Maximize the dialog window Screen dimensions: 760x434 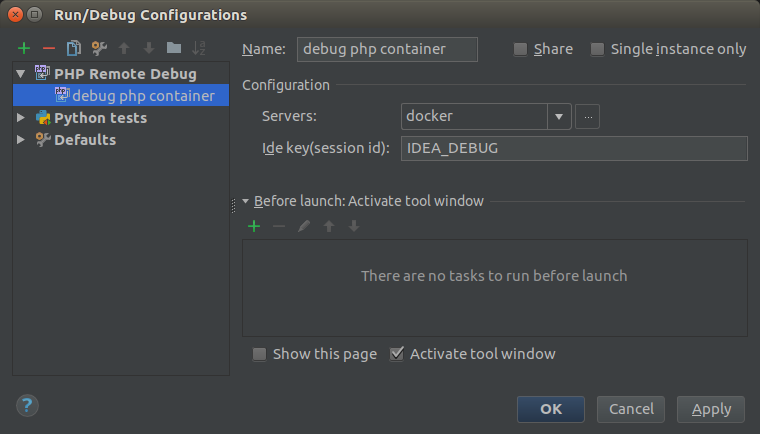(34, 15)
